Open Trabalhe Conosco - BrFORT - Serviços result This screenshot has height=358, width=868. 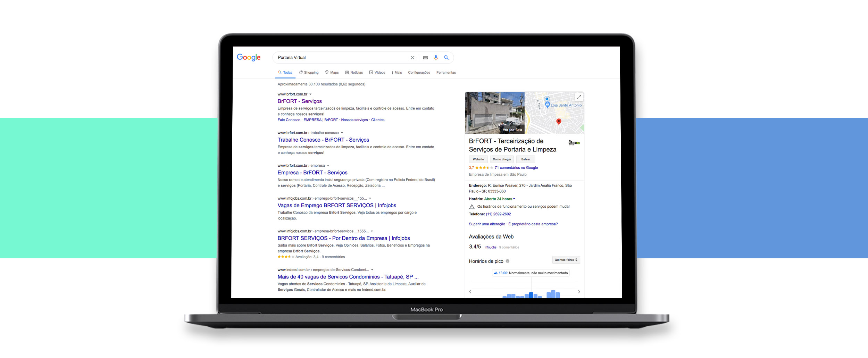click(323, 140)
